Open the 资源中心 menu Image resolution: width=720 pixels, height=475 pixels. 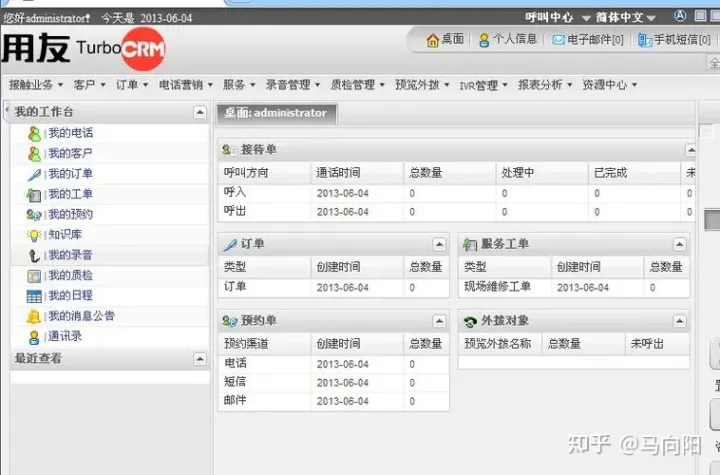(x=610, y=85)
